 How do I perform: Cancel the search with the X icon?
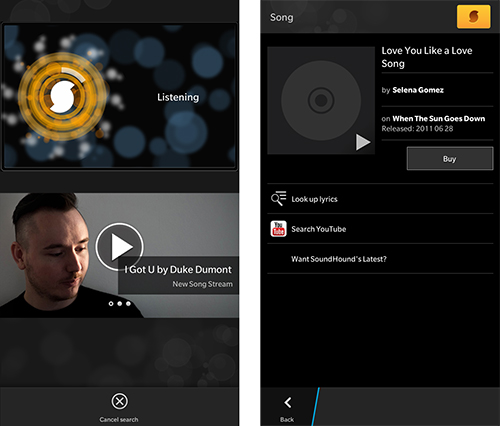[119, 401]
